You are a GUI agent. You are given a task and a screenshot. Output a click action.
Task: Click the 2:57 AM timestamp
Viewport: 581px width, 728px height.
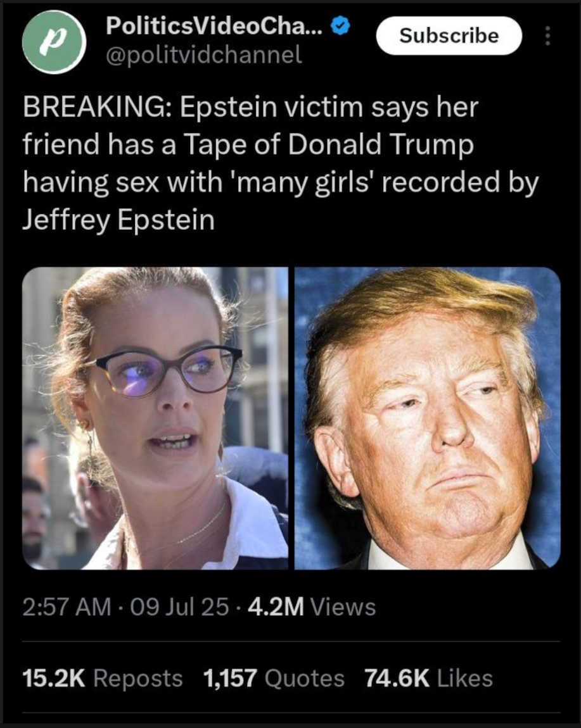click(67, 607)
